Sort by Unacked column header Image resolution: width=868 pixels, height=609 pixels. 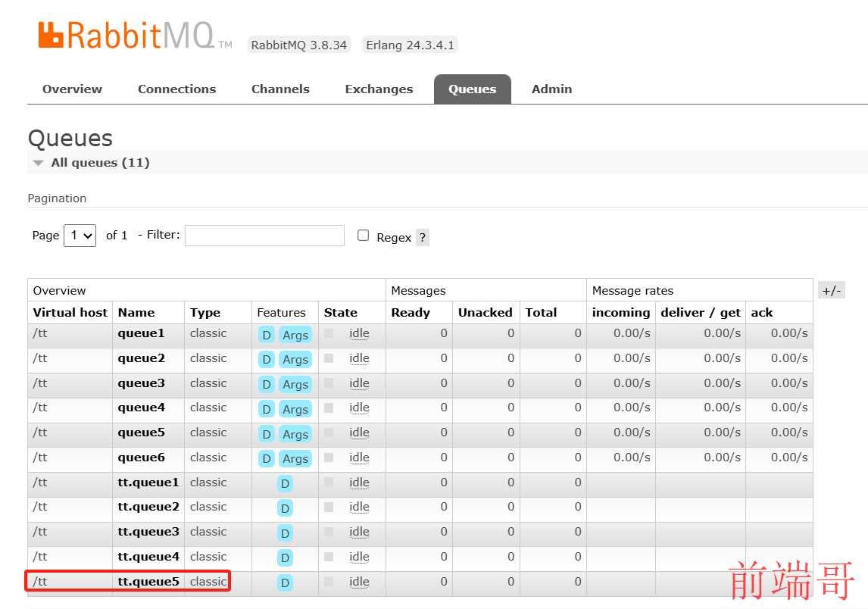pos(485,312)
